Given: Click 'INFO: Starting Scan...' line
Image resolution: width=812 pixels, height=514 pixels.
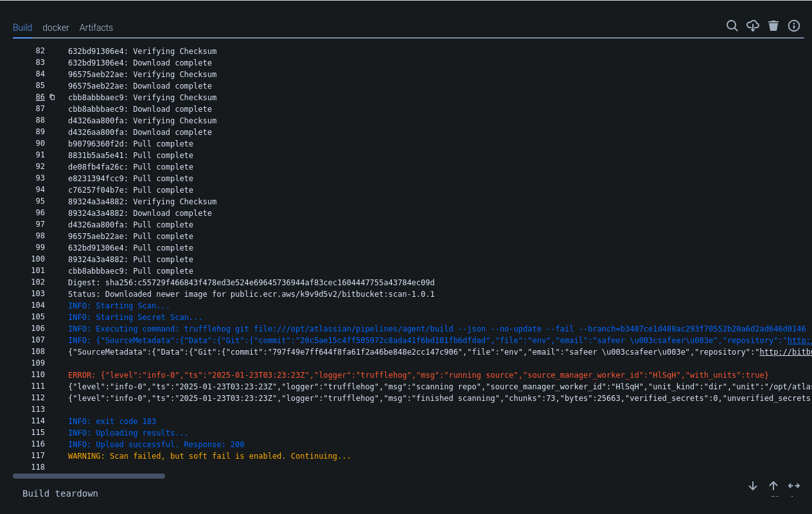Looking at the screenshot, I should click(119, 306).
